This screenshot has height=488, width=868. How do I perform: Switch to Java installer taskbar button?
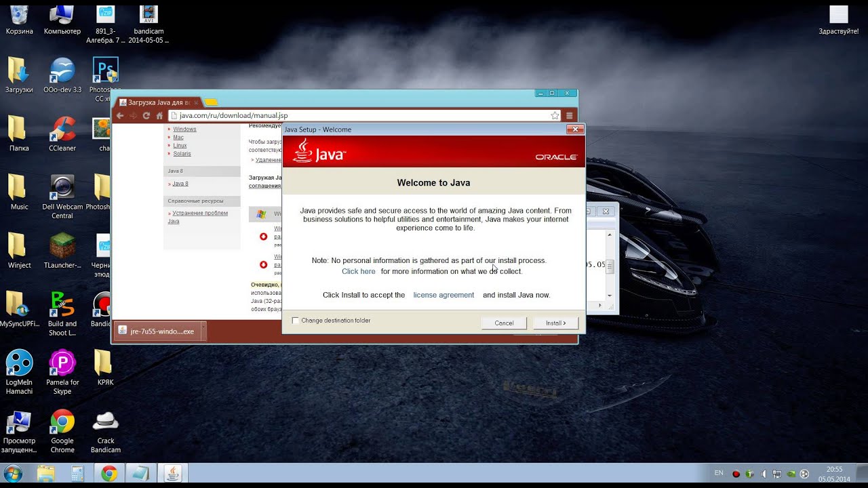pos(173,473)
